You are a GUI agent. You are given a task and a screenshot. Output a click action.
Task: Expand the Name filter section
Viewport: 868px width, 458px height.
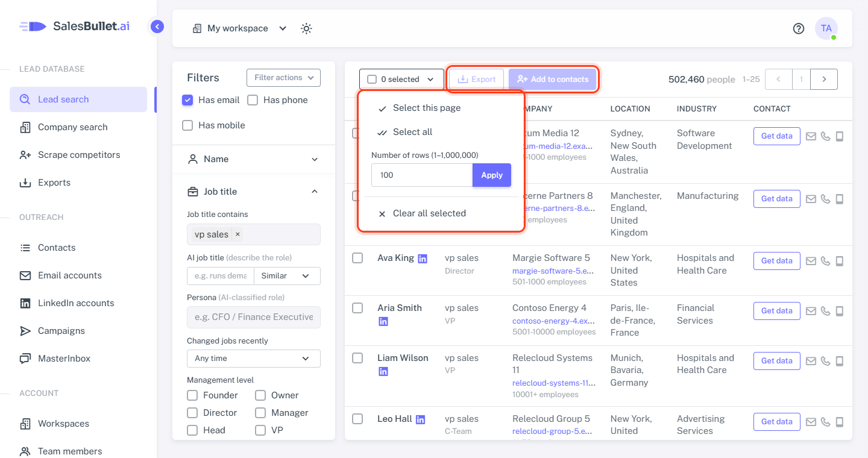point(254,159)
